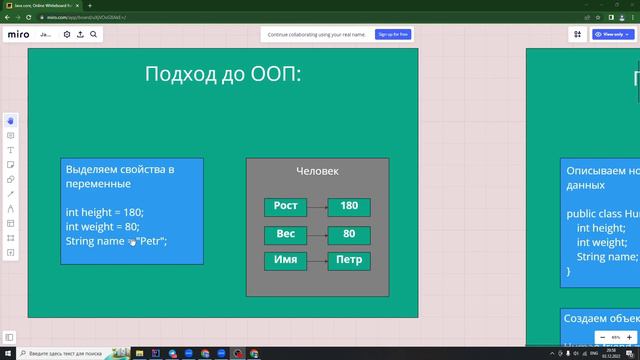This screenshot has width=640, height=360.
Task: Select the "Подход до ООП:" heading
Action: tap(223, 74)
